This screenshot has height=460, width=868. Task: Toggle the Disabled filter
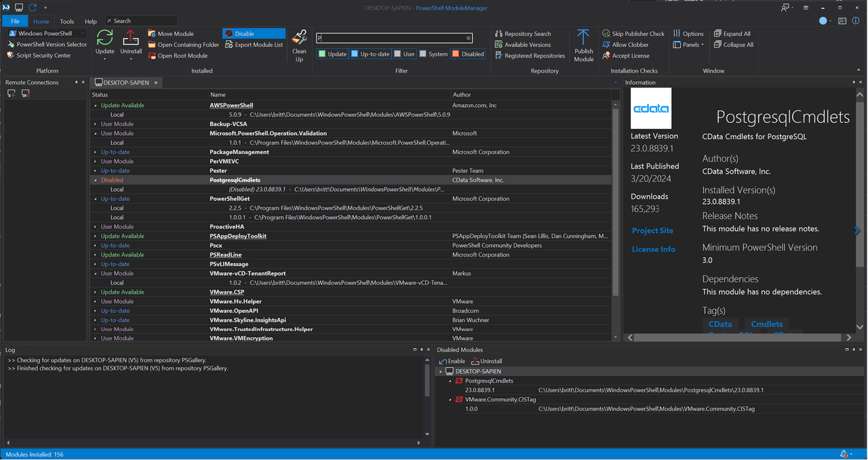click(x=469, y=54)
